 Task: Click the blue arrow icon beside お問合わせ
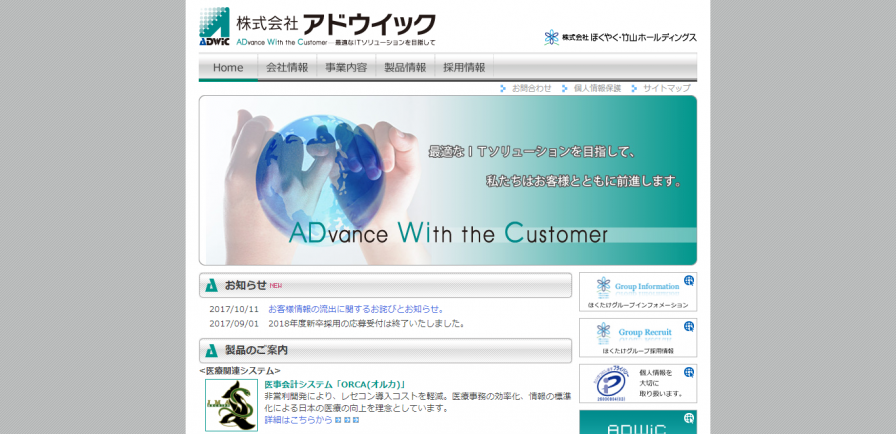click(503, 89)
